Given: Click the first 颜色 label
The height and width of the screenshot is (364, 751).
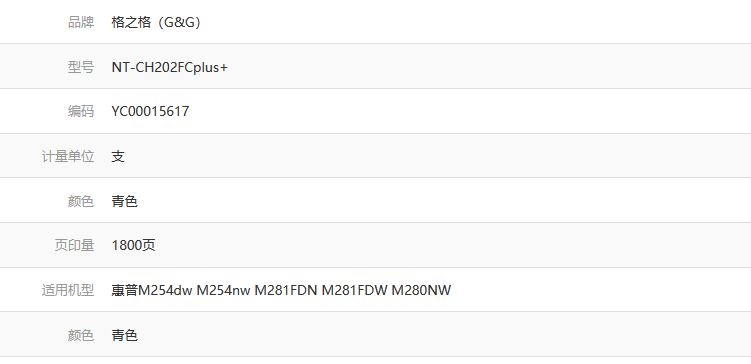Looking at the screenshot, I should 81,201.
